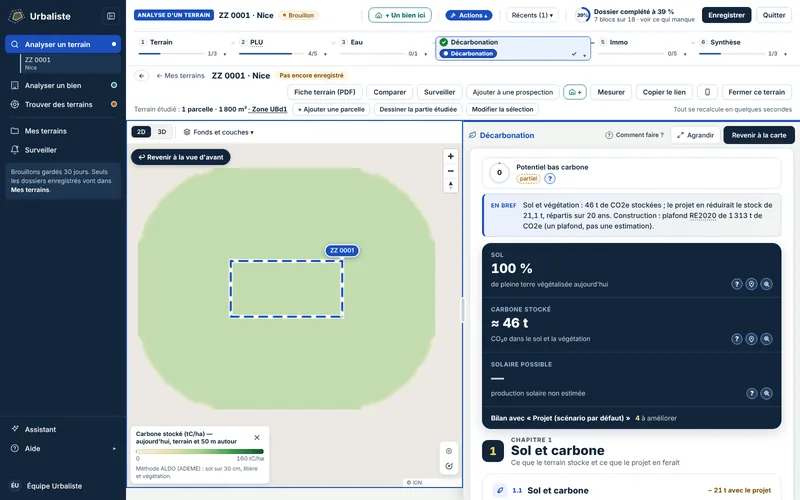Click the carbon legend gradient bar
This screenshot has width=800, height=500.
pos(199,452)
